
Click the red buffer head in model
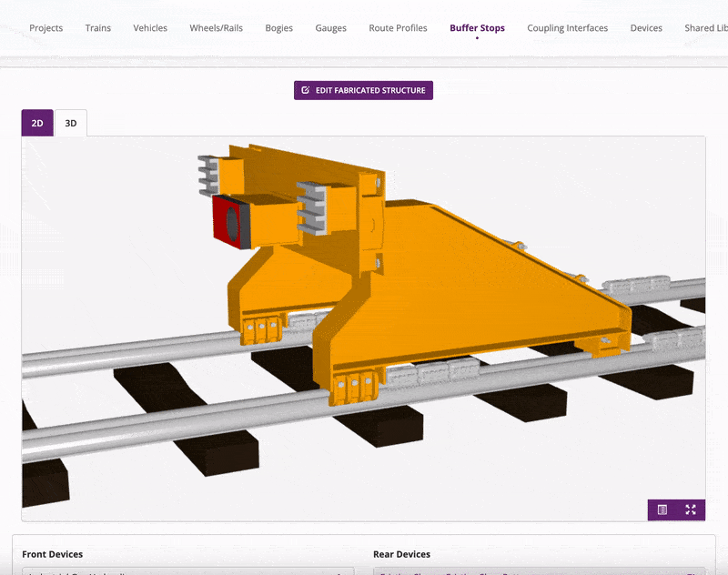pyautogui.click(x=227, y=223)
